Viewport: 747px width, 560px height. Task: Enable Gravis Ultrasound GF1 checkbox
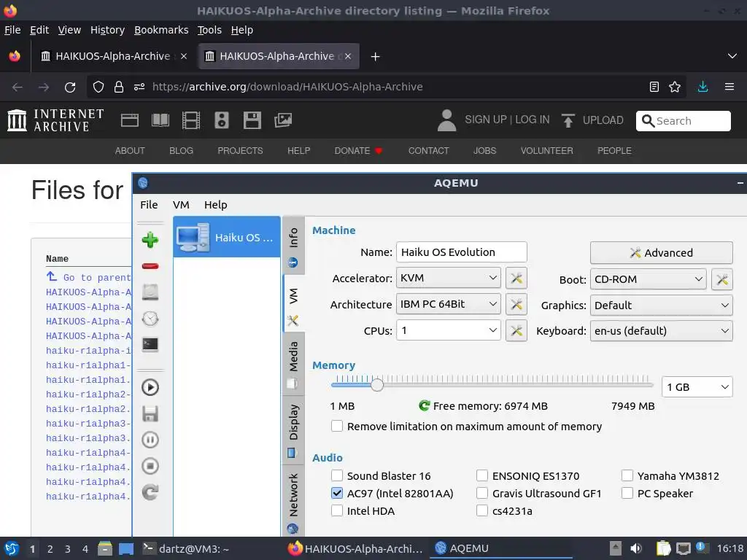tap(482, 493)
